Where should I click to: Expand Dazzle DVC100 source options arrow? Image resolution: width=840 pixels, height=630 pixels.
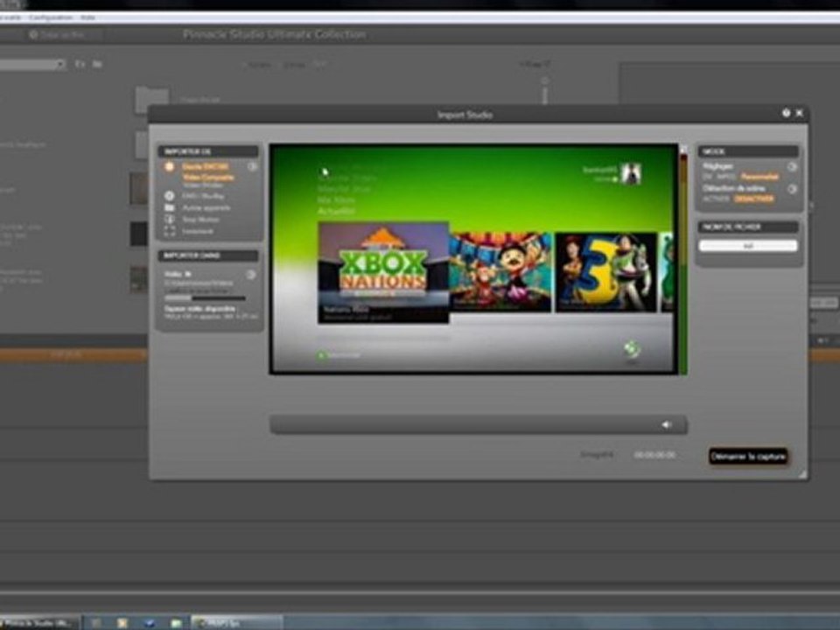[252, 166]
